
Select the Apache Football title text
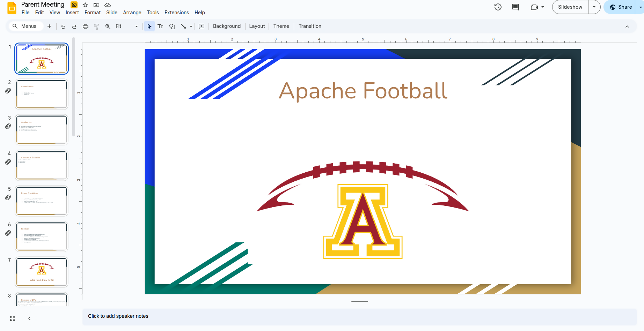[363, 91]
